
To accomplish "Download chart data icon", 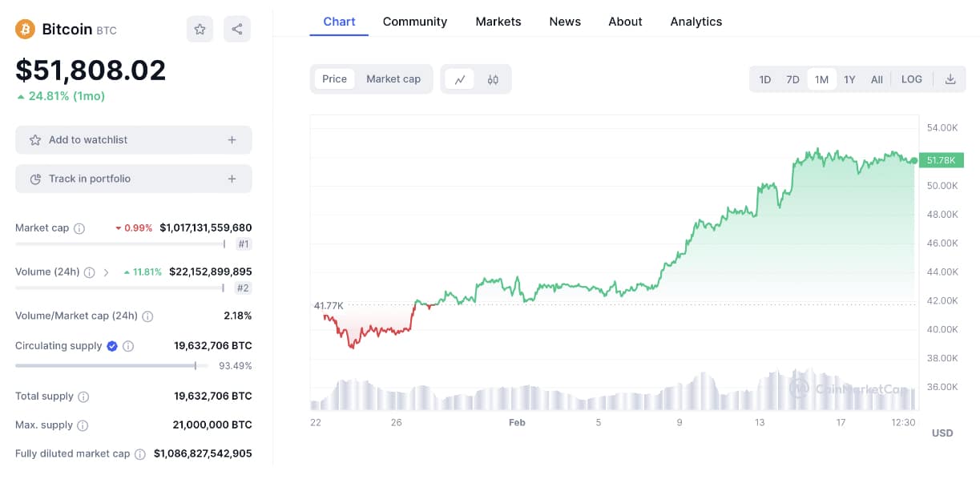I will click(950, 79).
